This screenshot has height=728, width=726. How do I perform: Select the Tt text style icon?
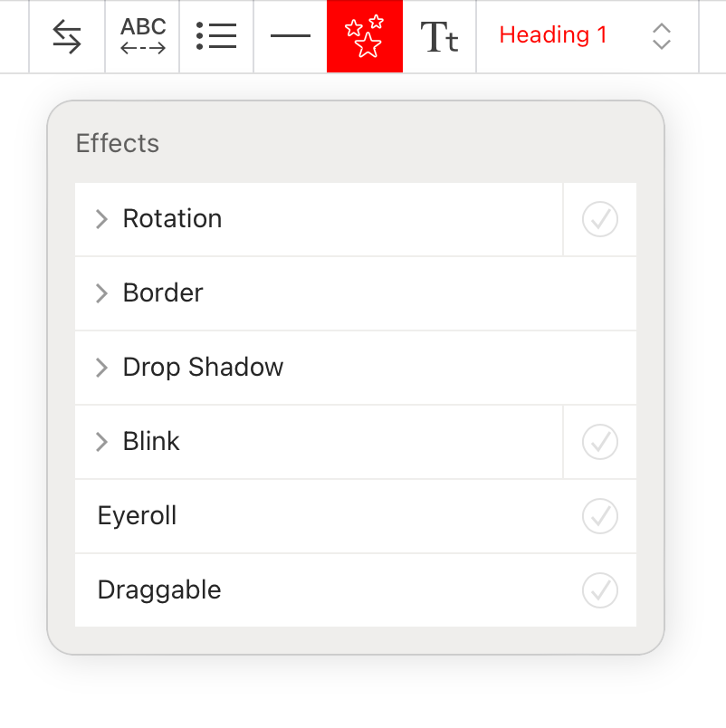438,36
